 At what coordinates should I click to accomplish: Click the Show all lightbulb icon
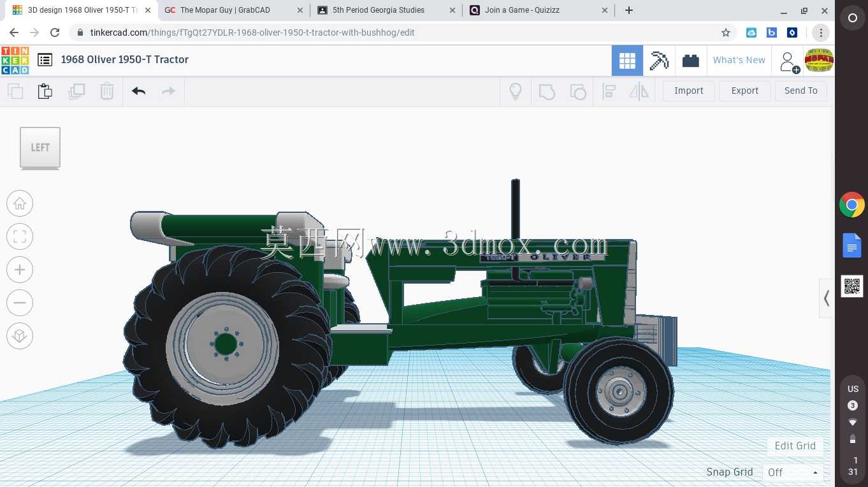516,91
